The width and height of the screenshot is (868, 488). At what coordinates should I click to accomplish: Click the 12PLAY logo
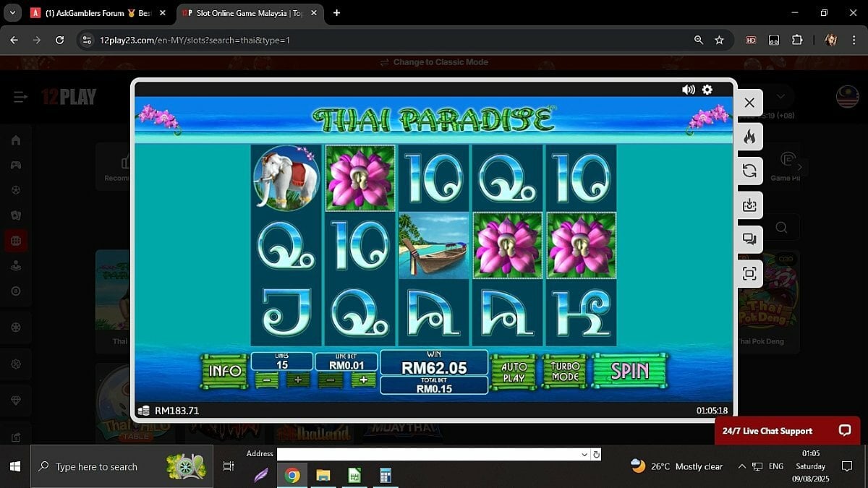pyautogui.click(x=69, y=97)
